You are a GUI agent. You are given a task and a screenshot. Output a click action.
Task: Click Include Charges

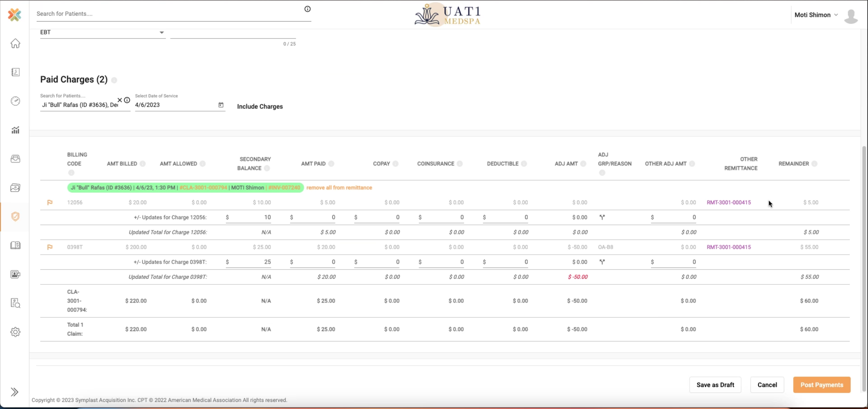[260, 106]
